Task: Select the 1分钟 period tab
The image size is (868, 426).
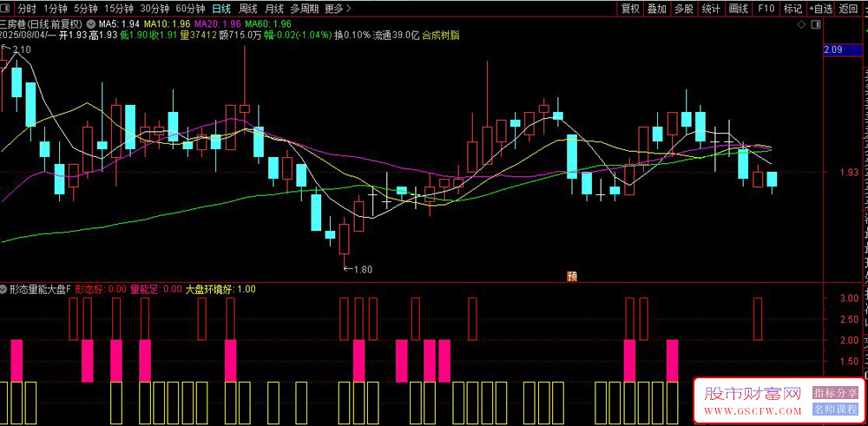Action: pyautogui.click(x=54, y=9)
